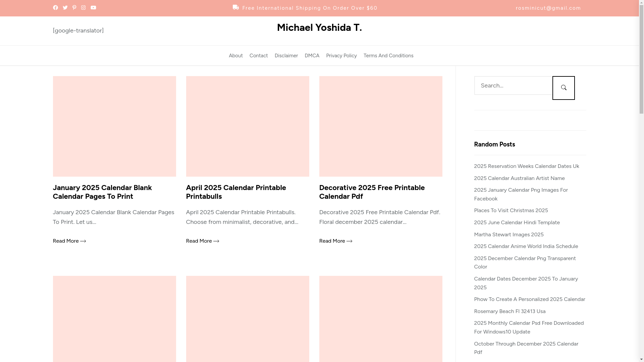Open the Facebook social icon
The height and width of the screenshot is (362, 644).
click(55, 8)
